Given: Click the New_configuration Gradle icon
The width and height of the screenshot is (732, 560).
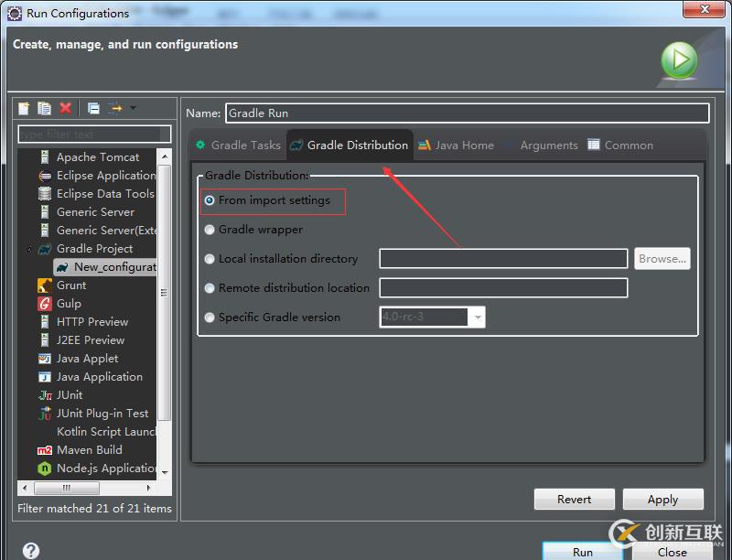Looking at the screenshot, I should point(62,267).
